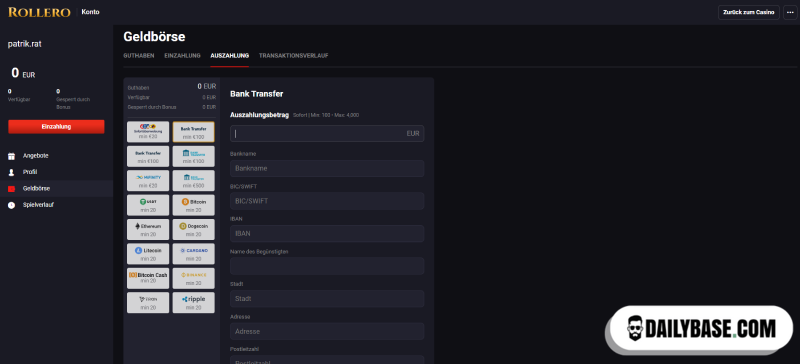Switch to the Einzahlung tab
800x364 pixels.
pos(182,56)
